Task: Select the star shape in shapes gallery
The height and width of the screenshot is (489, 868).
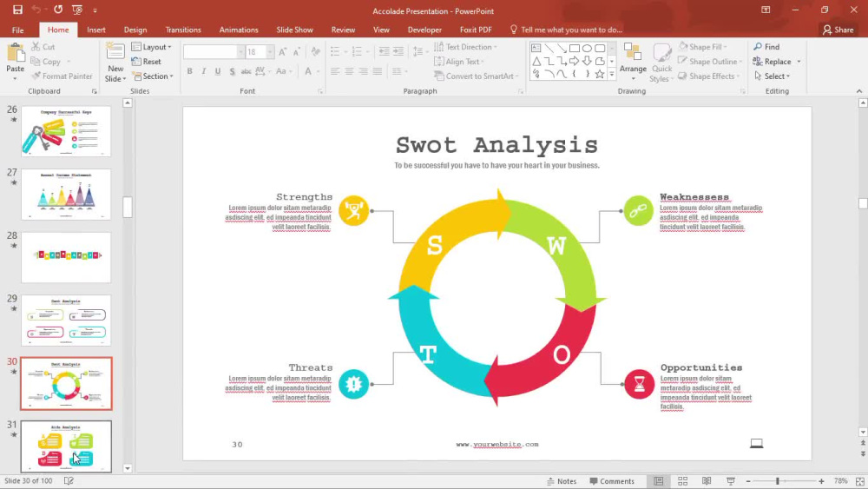Action: pyautogui.click(x=600, y=74)
